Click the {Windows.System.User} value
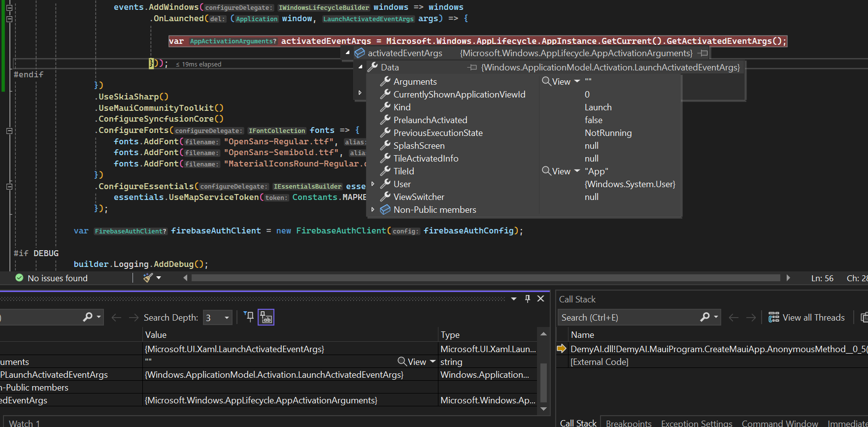The image size is (868, 427). pyautogui.click(x=630, y=184)
